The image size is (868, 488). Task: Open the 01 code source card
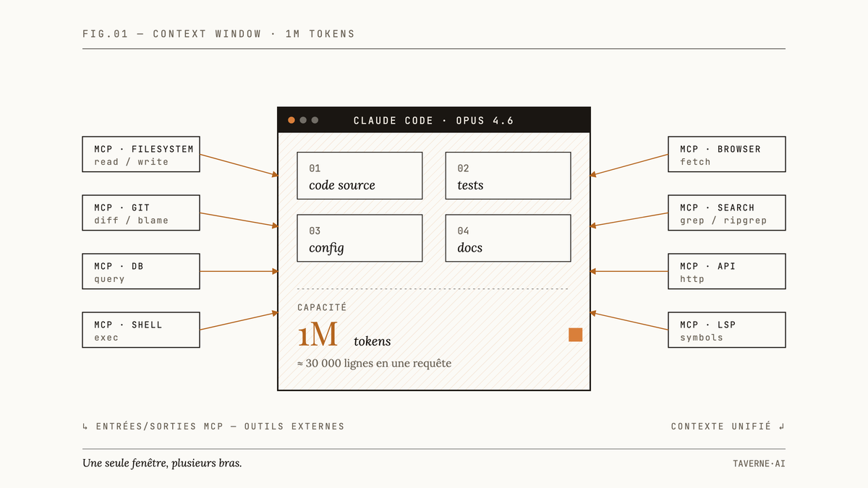[359, 176]
